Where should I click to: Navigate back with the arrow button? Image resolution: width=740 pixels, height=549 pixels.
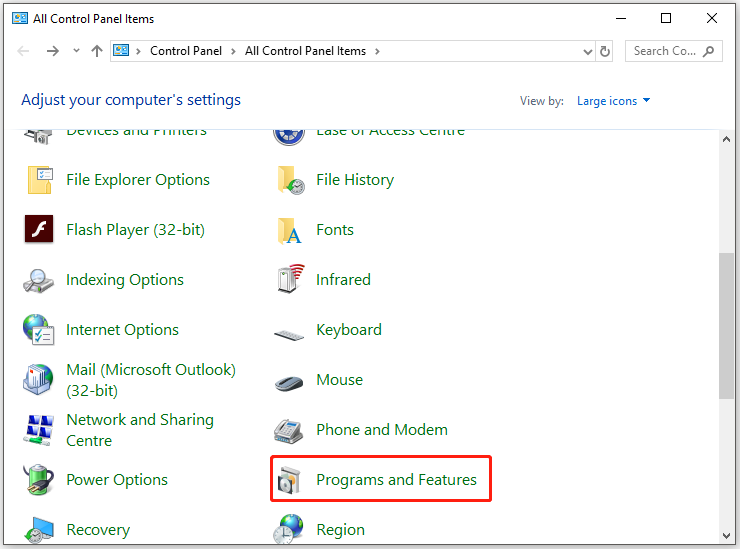[x=23, y=51]
